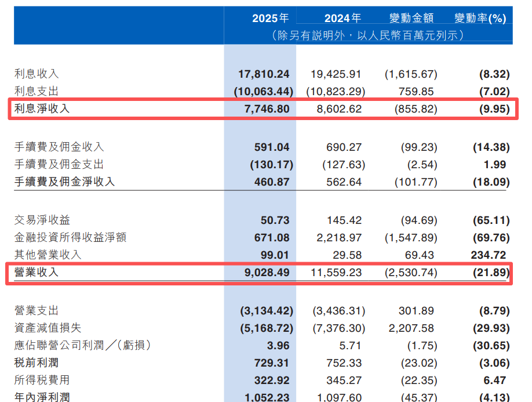This screenshot has width=532, height=402.
Task: Click the 利息淨收入 row label
Action: pyautogui.click(x=42, y=108)
